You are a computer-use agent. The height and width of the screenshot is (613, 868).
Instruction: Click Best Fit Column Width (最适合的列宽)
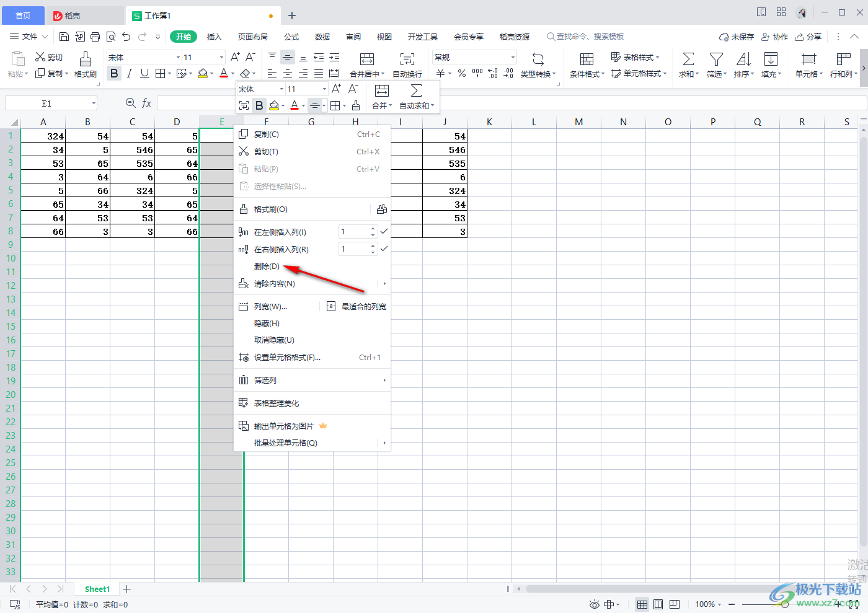click(x=356, y=306)
